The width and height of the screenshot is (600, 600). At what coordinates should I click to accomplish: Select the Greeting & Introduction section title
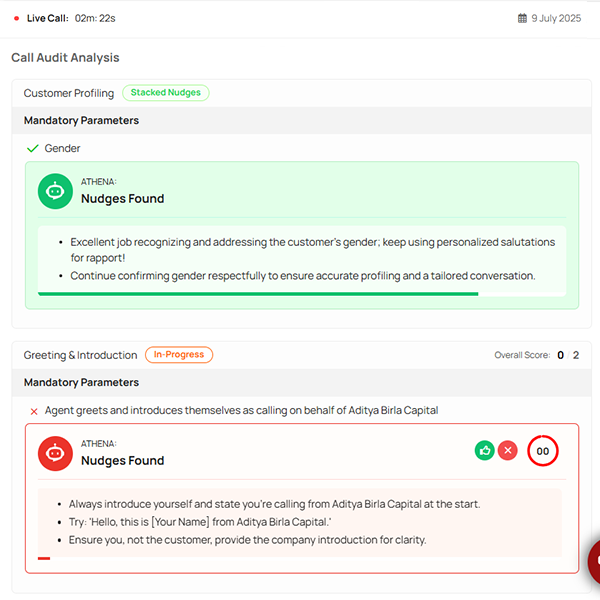80,355
